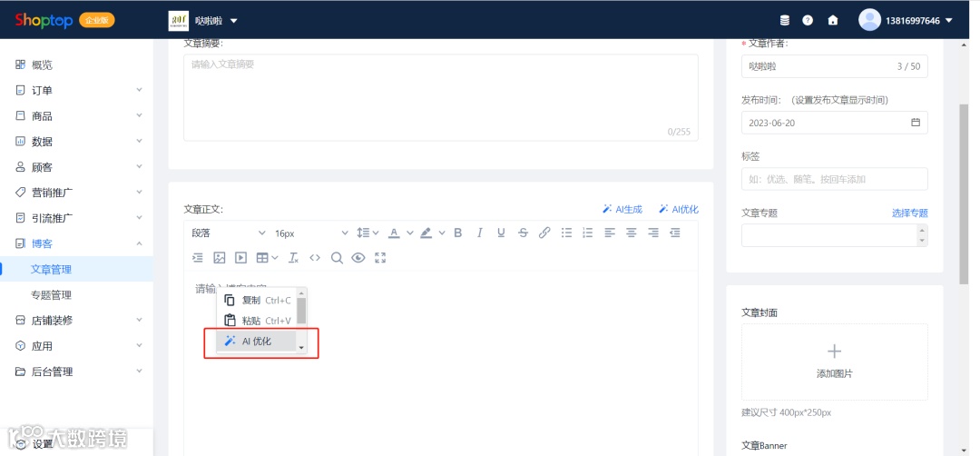This screenshot has height=456, width=980.
Task: Insert a hyperlink using the link icon
Action: 544,233
